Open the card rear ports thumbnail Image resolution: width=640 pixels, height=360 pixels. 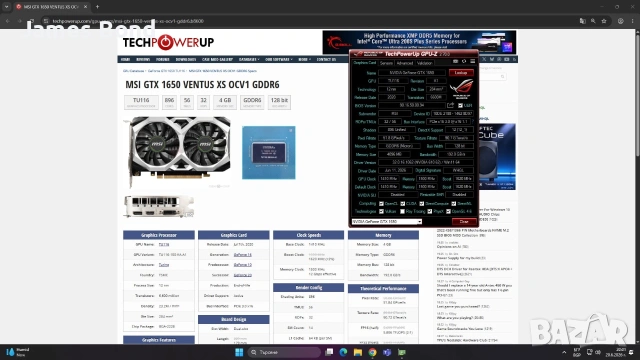pos(159,206)
